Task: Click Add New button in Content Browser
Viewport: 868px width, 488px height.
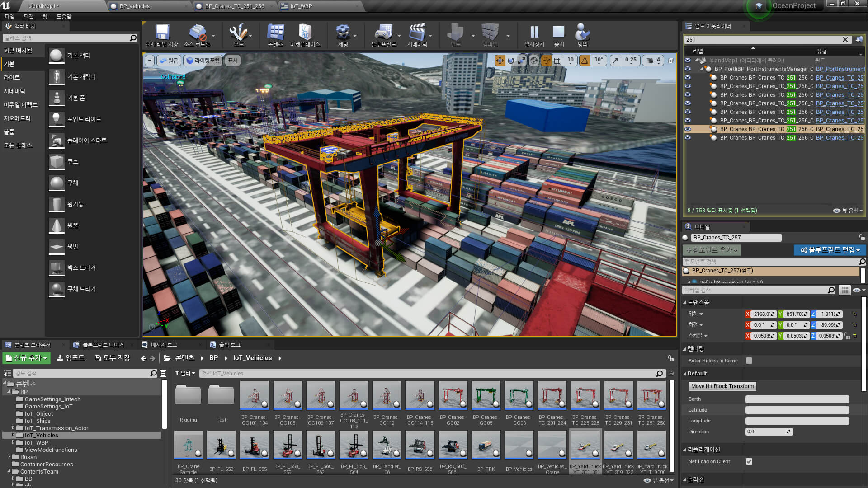Action: click(27, 358)
